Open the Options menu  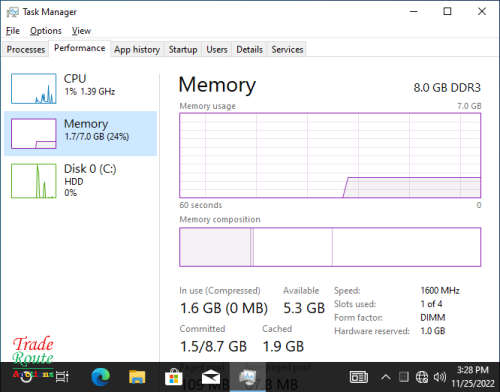pyautogui.click(x=46, y=31)
